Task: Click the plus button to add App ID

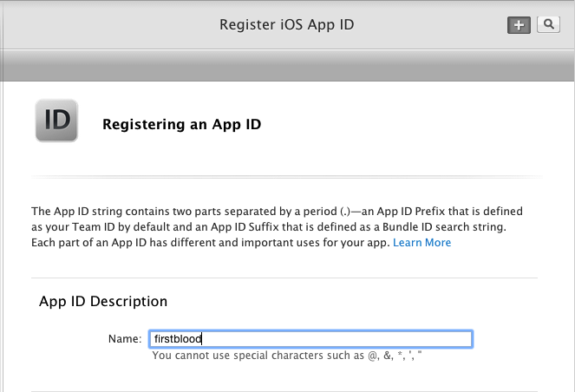Action: point(519,25)
